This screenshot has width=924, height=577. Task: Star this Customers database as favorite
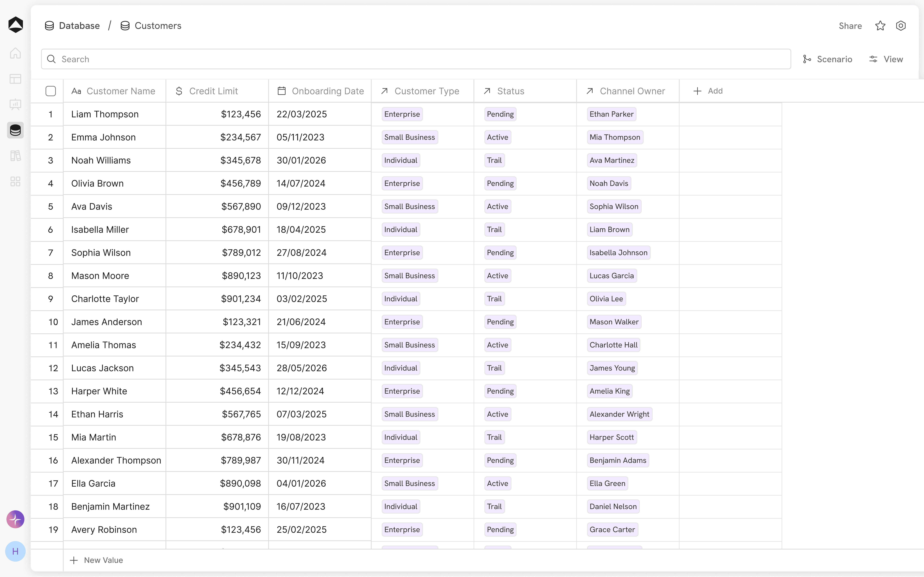click(x=880, y=26)
